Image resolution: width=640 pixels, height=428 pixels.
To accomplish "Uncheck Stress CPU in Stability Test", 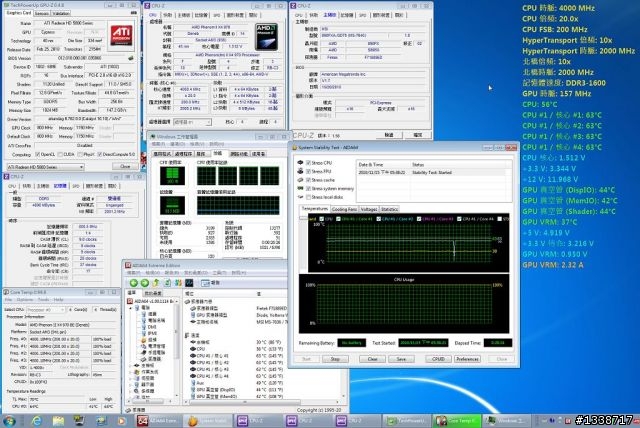I will [309, 163].
